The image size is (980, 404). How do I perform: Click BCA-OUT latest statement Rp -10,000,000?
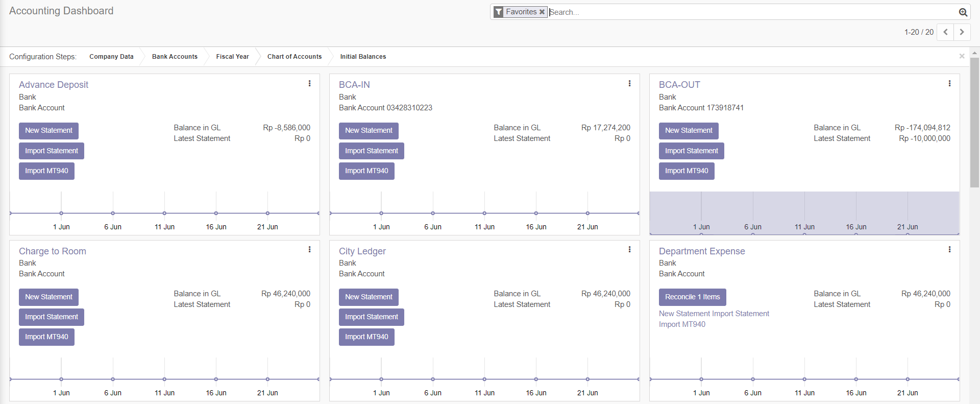(x=924, y=138)
